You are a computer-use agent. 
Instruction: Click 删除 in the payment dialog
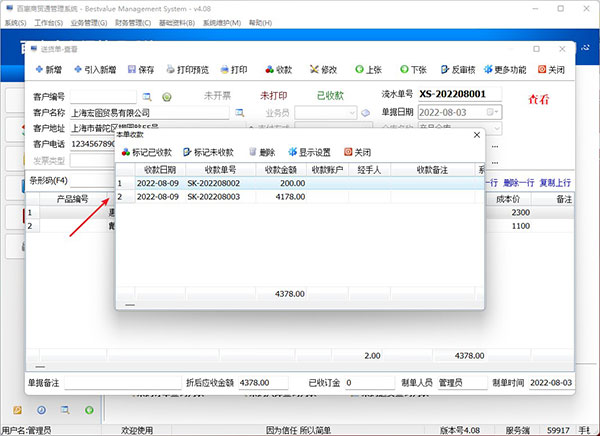tap(262, 152)
